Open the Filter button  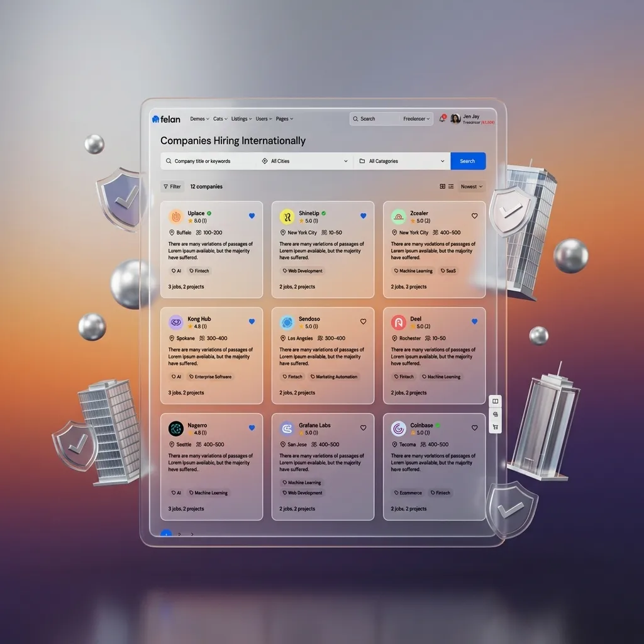pyautogui.click(x=172, y=187)
